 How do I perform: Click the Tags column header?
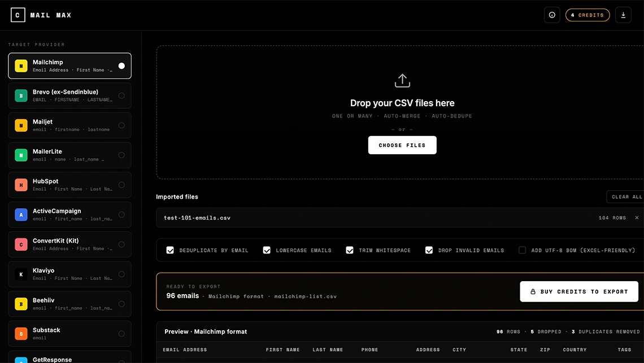pos(624,350)
